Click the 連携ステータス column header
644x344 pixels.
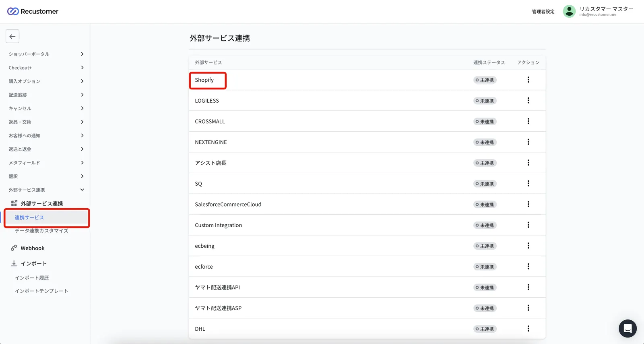click(489, 62)
